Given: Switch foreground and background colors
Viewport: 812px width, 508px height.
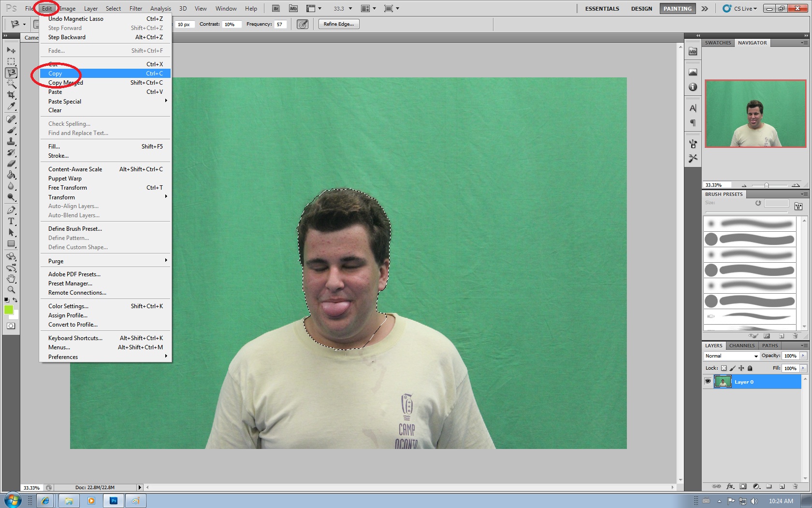Looking at the screenshot, I should (15, 300).
